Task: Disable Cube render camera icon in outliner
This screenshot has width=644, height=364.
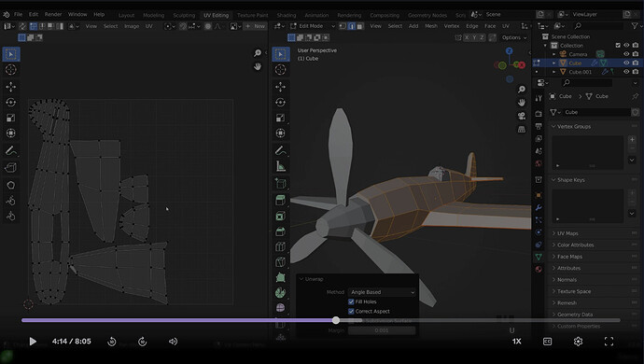Action: pos(636,63)
